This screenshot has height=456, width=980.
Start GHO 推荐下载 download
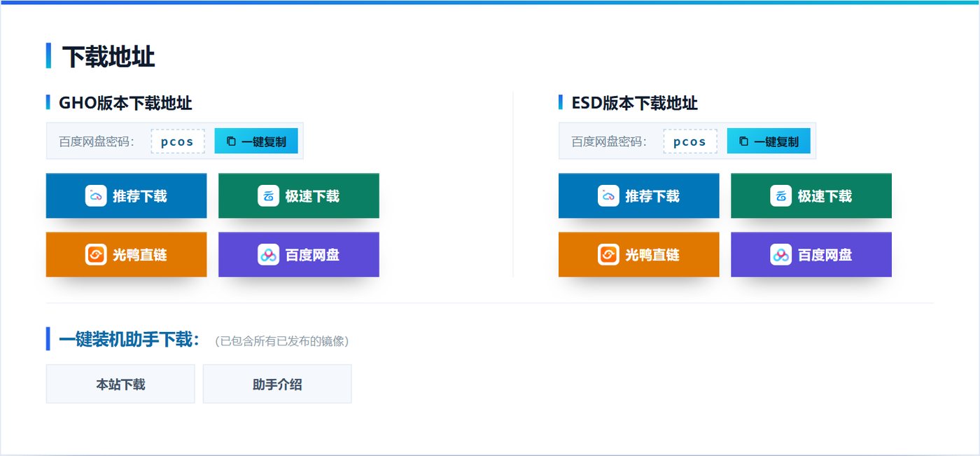[x=126, y=196]
